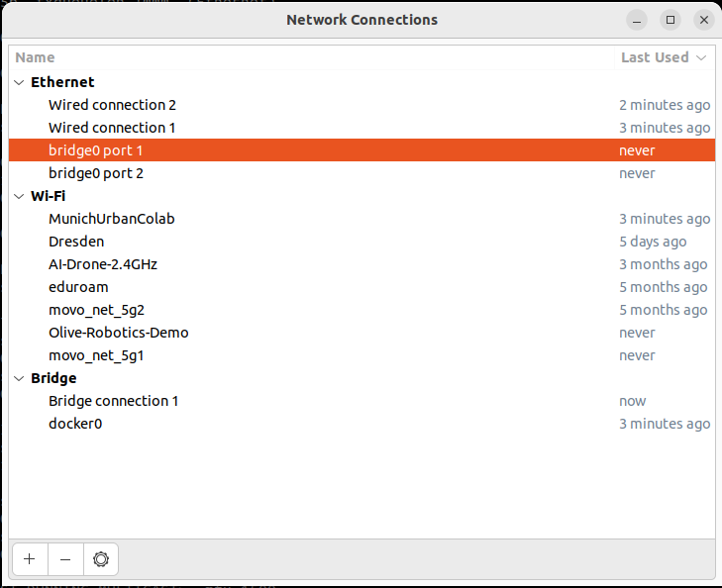Select the MunichUrbanColab Wi-Fi network

pos(111,219)
